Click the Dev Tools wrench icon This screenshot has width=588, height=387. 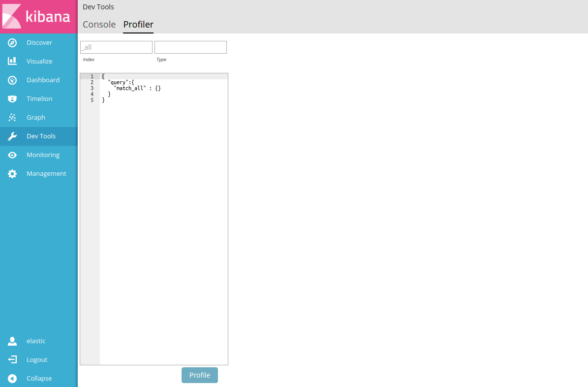pos(12,136)
